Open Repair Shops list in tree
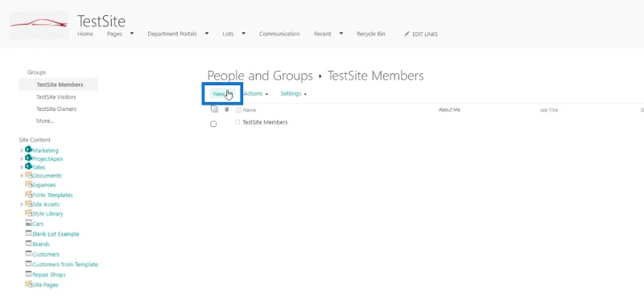This screenshot has height=300, width=644. (49, 274)
